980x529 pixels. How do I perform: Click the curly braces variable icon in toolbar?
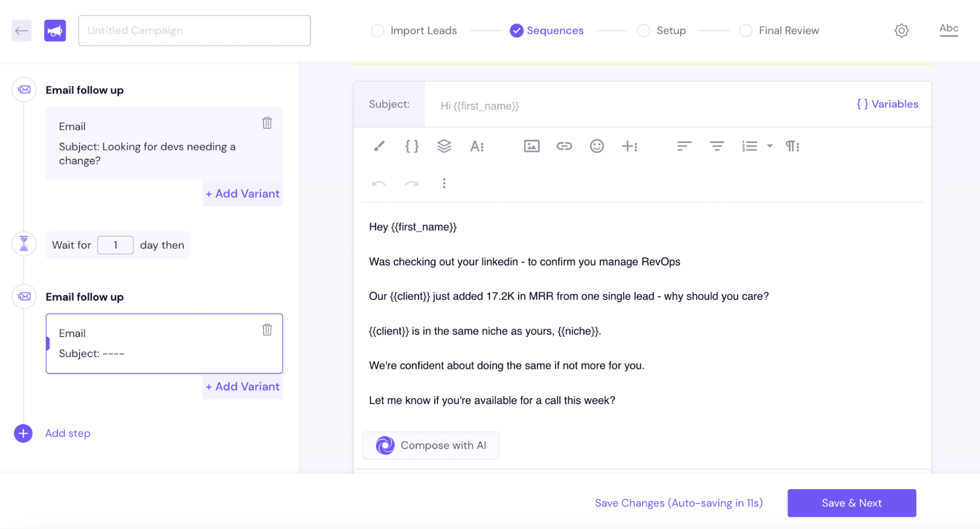tap(412, 146)
